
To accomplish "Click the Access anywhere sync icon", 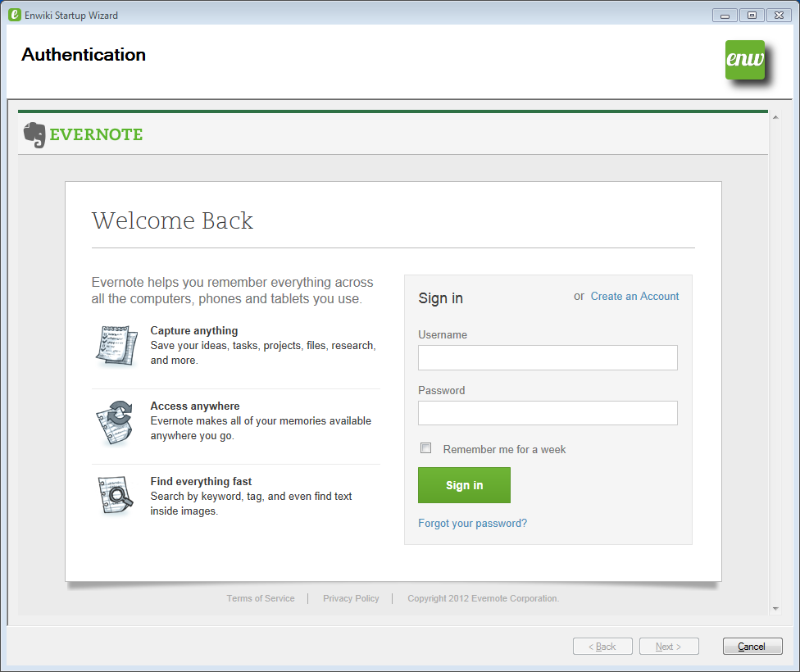I will [116, 423].
